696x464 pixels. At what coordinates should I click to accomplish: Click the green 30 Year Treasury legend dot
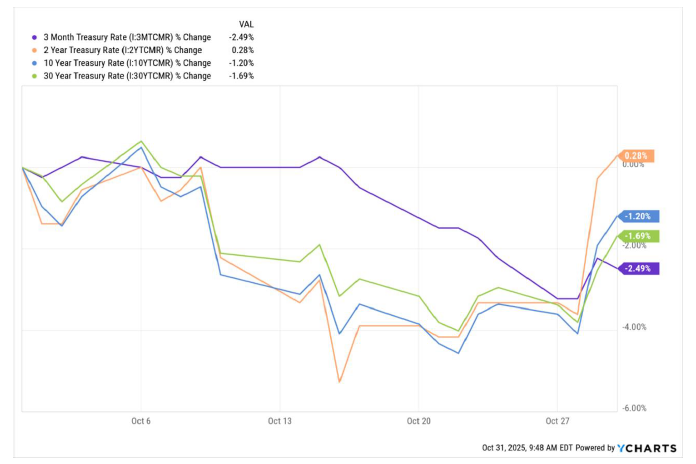coord(35,76)
